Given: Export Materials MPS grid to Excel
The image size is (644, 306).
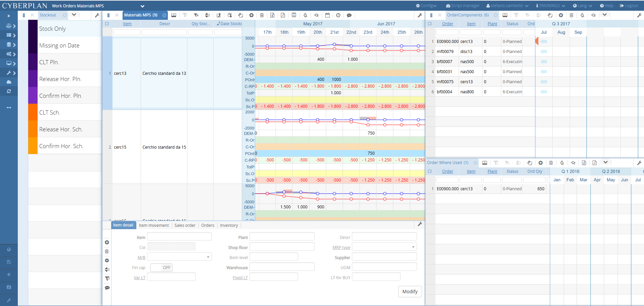Looking at the screenshot, I should 272,15.
